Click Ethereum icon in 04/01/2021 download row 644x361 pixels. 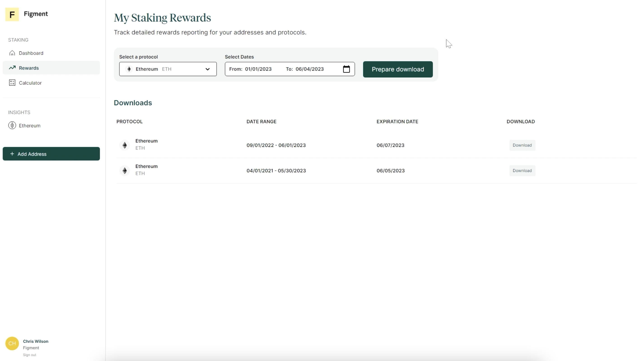[124, 171]
